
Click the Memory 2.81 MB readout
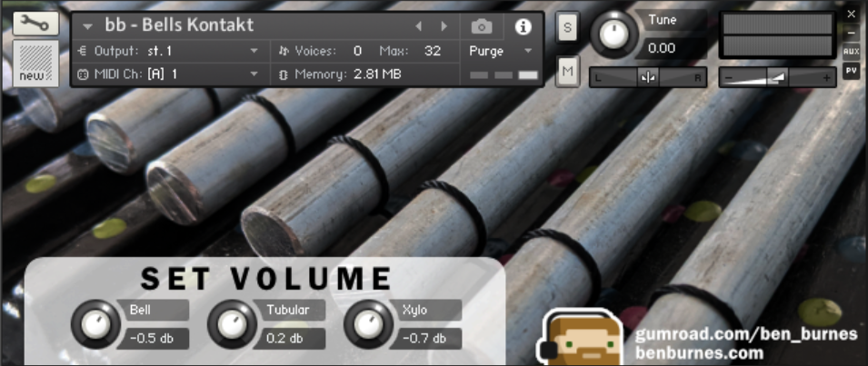pyautogui.click(x=377, y=74)
